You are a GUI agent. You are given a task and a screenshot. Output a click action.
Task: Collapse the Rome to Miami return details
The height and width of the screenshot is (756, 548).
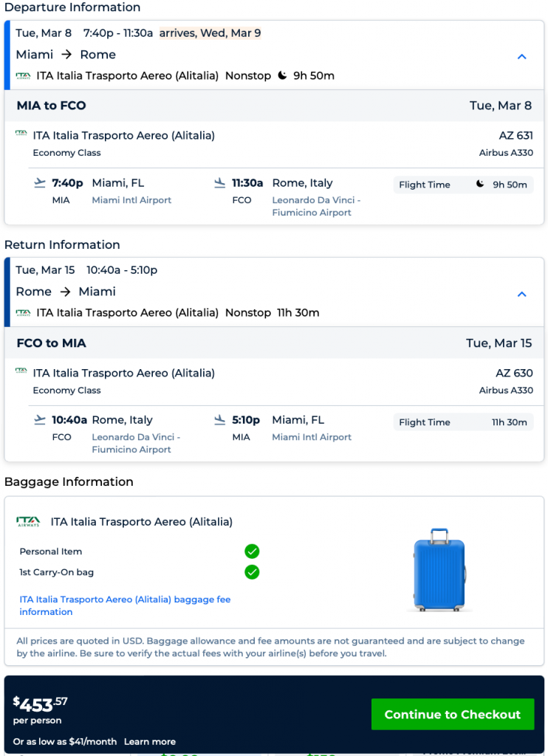pyautogui.click(x=521, y=294)
